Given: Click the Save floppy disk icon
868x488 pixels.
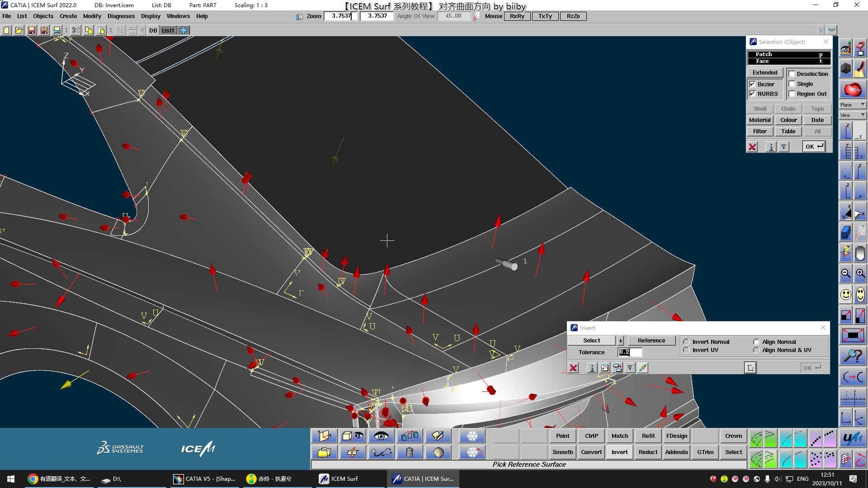Looking at the screenshot, I should tap(32, 30).
